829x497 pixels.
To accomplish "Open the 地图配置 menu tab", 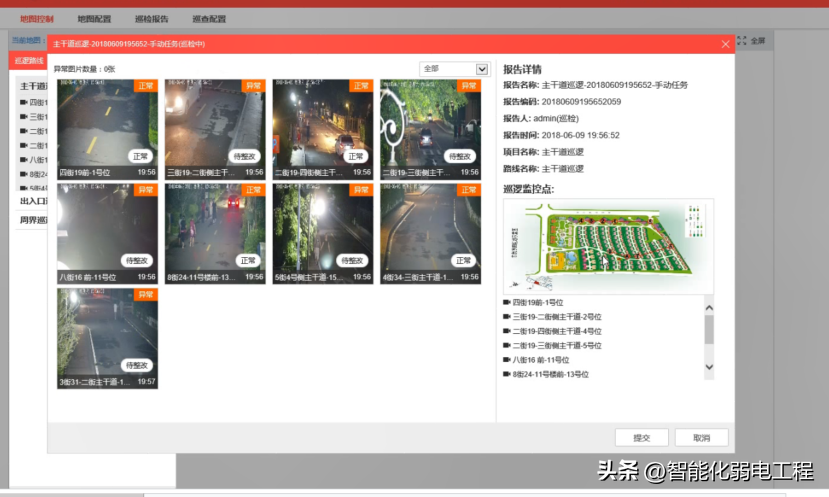I will tap(94, 19).
